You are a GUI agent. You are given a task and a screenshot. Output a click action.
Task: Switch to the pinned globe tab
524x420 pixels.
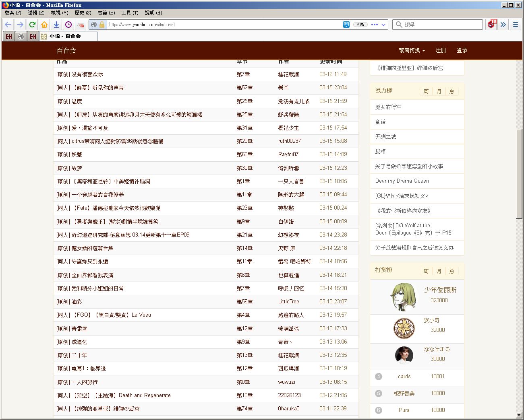click(21, 37)
